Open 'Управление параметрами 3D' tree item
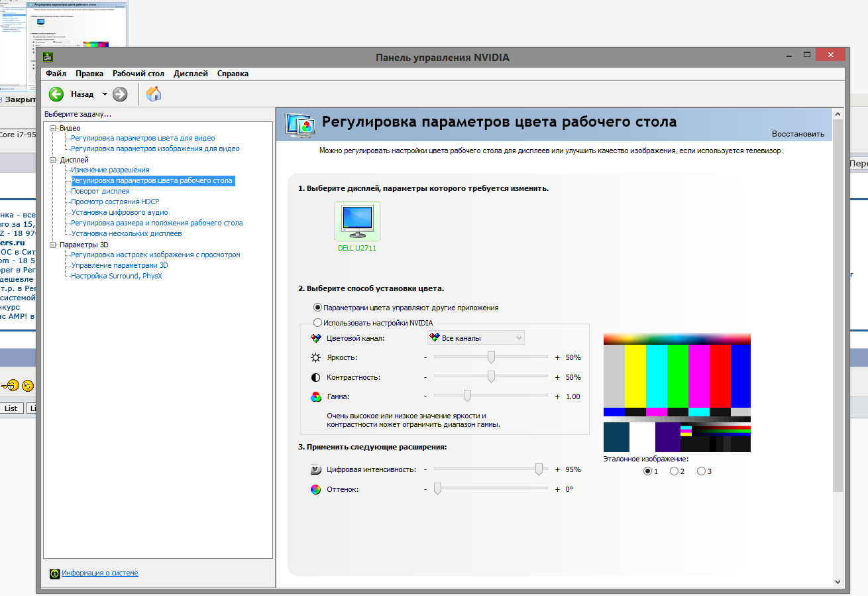This screenshot has height=596, width=868. pyautogui.click(x=119, y=265)
